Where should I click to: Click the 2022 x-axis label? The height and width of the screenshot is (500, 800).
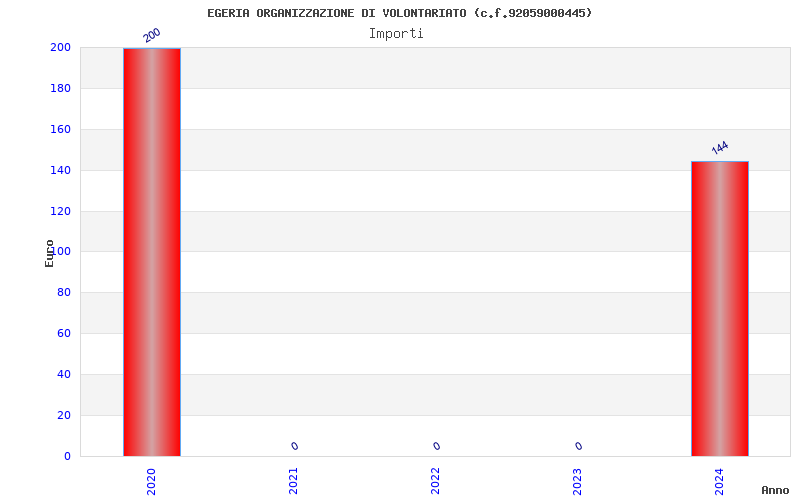point(435,481)
